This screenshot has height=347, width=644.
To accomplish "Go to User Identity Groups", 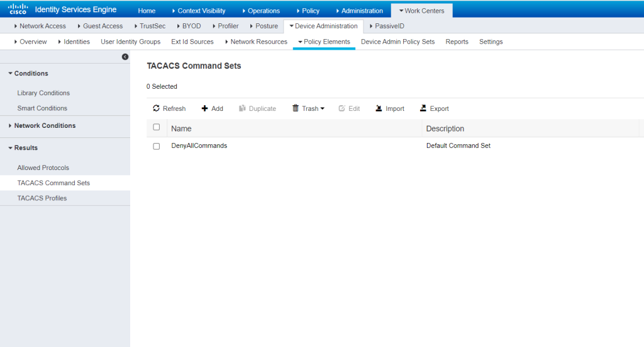I will point(131,42).
